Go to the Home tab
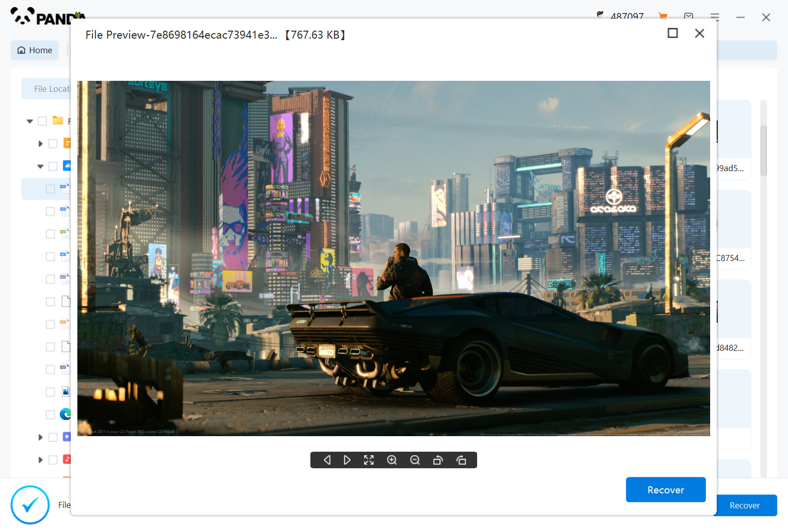 (x=35, y=50)
